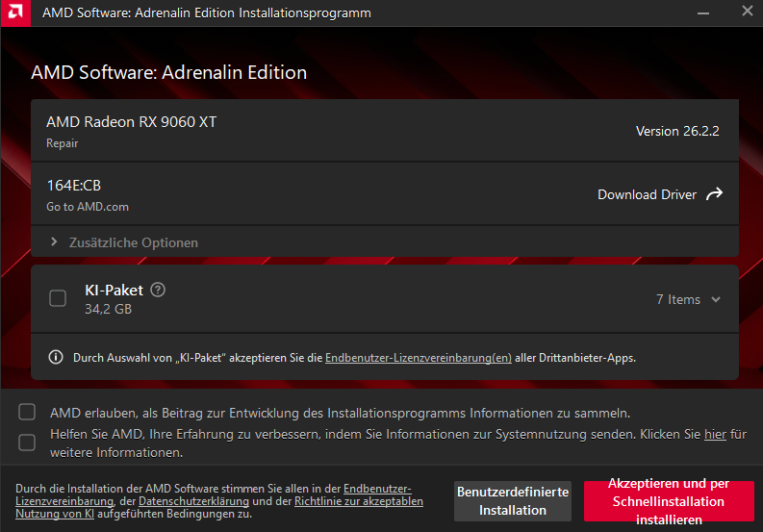
Task: Click the 34,2 GB size label
Action: click(108, 309)
